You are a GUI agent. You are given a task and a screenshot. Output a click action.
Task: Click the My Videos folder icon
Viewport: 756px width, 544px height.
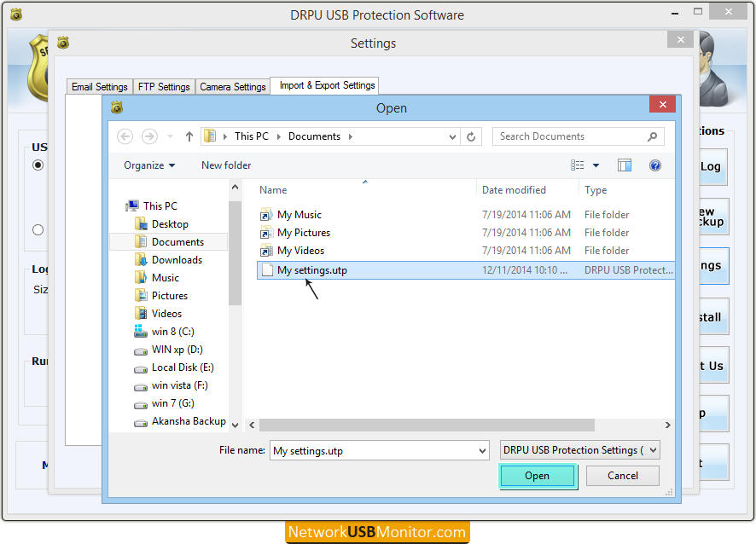pyautogui.click(x=266, y=251)
